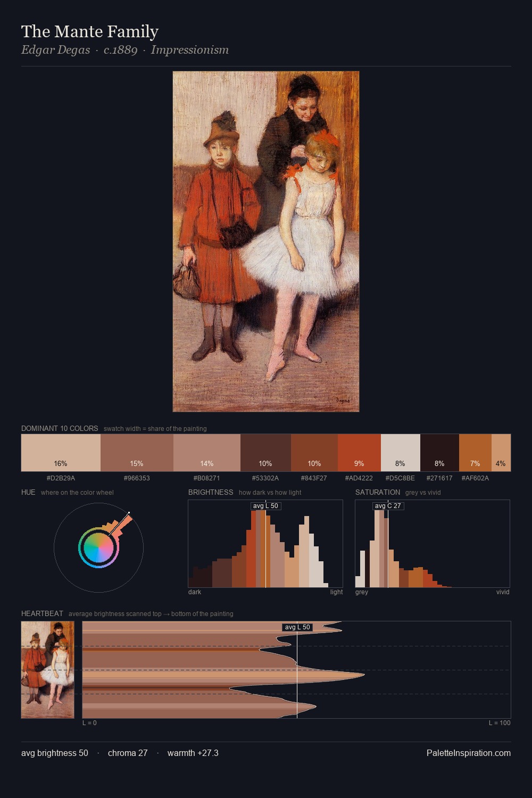Click hex label #966353

(x=137, y=478)
